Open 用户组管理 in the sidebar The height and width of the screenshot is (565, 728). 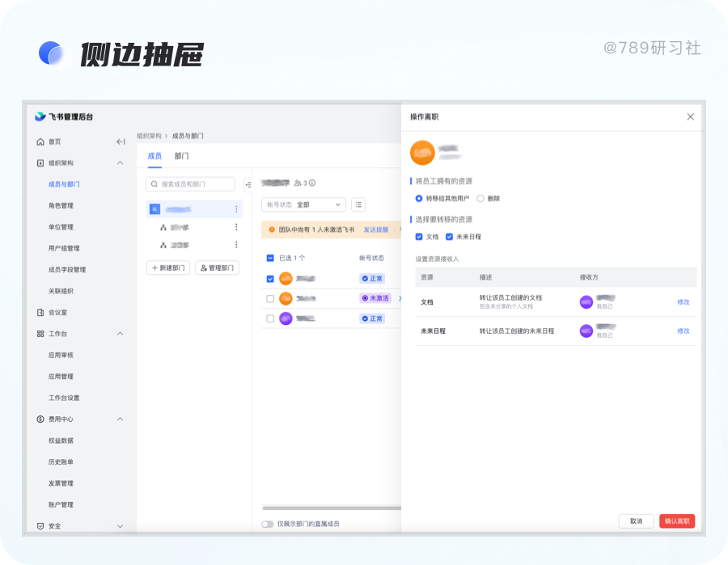(x=64, y=248)
